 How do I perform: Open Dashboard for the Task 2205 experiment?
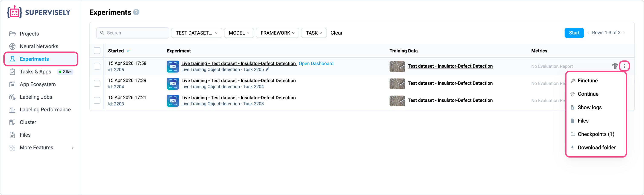(x=316, y=63)
